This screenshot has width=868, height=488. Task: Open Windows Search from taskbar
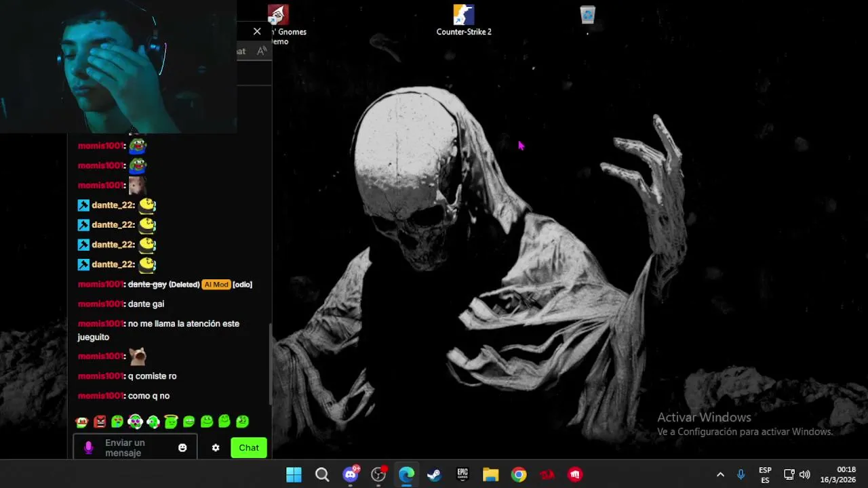(x=322, y=474)
